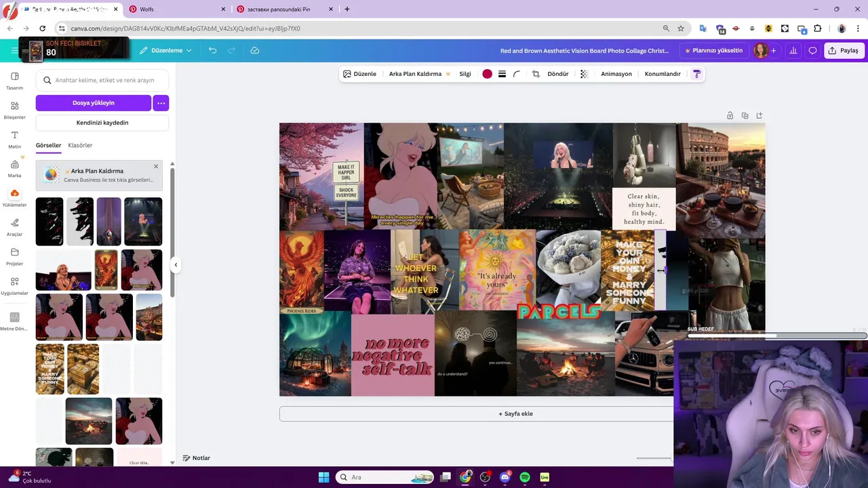
Task: Click the Silgi (Eraser) toolbar item
Action: pyautogui.click(x=465, y=74)
